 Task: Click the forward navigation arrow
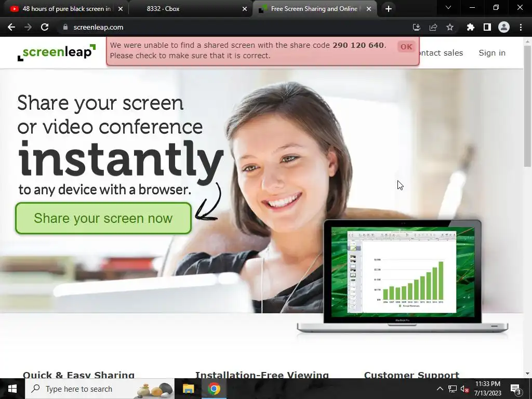point(28,27)
